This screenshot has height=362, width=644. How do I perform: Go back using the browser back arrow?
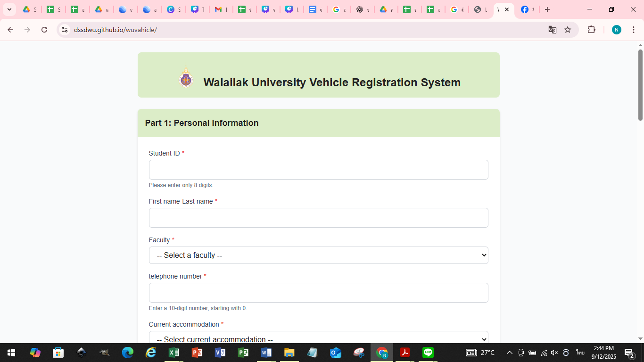point(10,30)
